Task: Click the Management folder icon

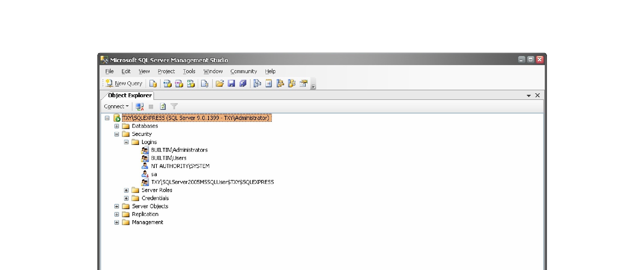Action: click(126, 222)
